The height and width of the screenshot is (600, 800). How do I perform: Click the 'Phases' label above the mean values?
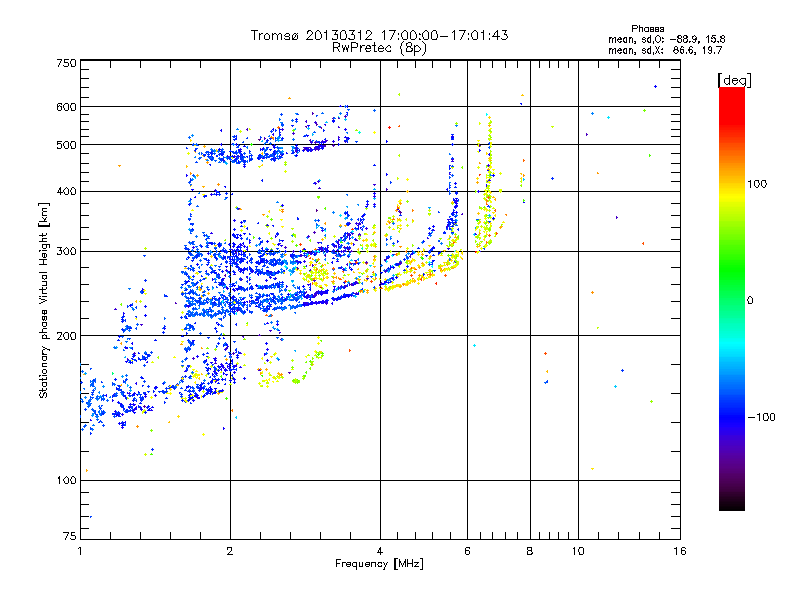coord(647,29)
